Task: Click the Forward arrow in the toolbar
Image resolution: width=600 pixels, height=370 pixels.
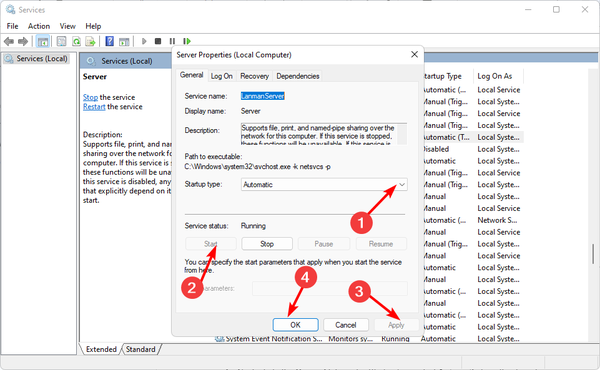Action: click(x=23, y=41)
